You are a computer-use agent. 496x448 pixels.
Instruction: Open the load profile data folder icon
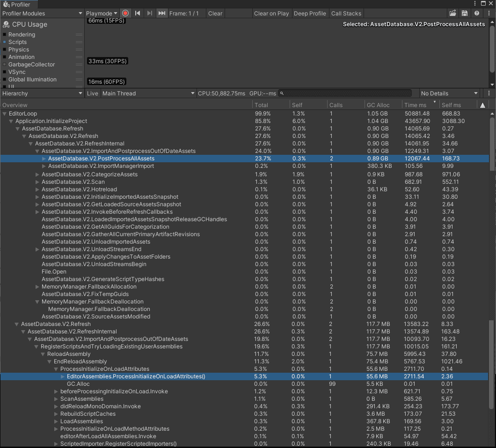pyautogui.click(x=452, y=13)
